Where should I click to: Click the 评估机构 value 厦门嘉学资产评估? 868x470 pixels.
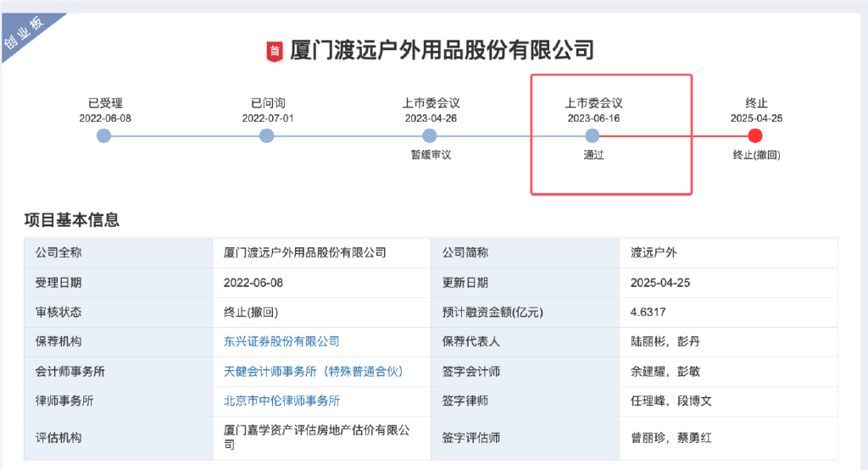point(317,437)
